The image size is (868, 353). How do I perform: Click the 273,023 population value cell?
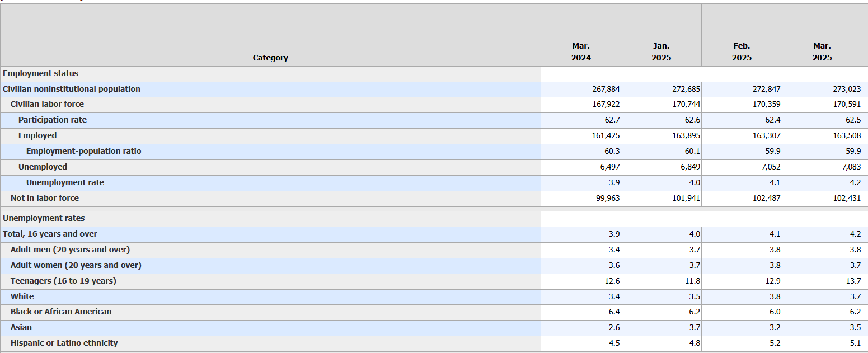click(x=847, y=89)
